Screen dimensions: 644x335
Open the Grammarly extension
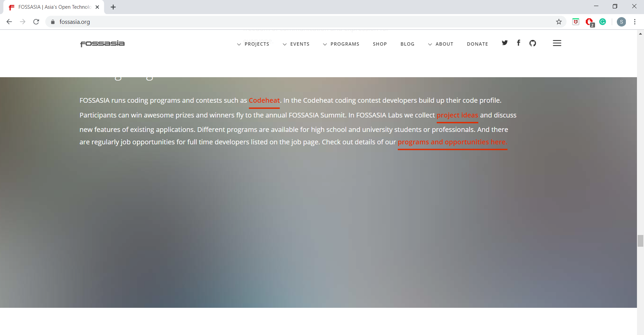(603, 21)
